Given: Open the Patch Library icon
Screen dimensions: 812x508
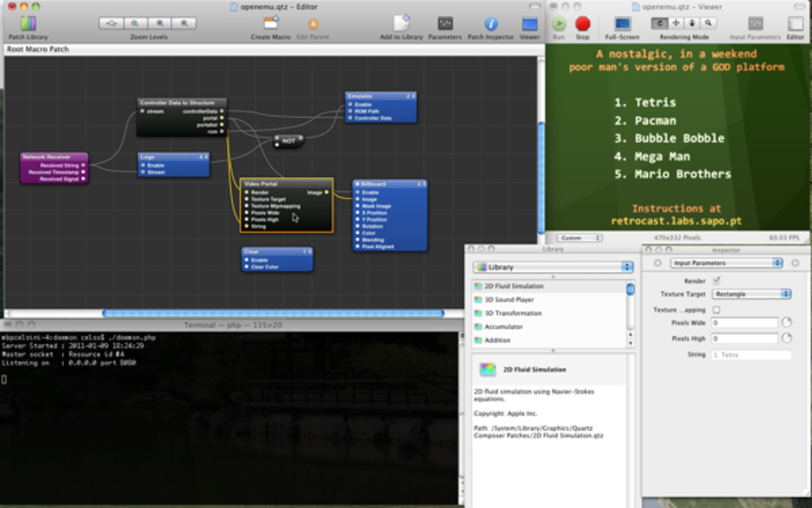Looking at the screenshot, I should tap(29, 25).
